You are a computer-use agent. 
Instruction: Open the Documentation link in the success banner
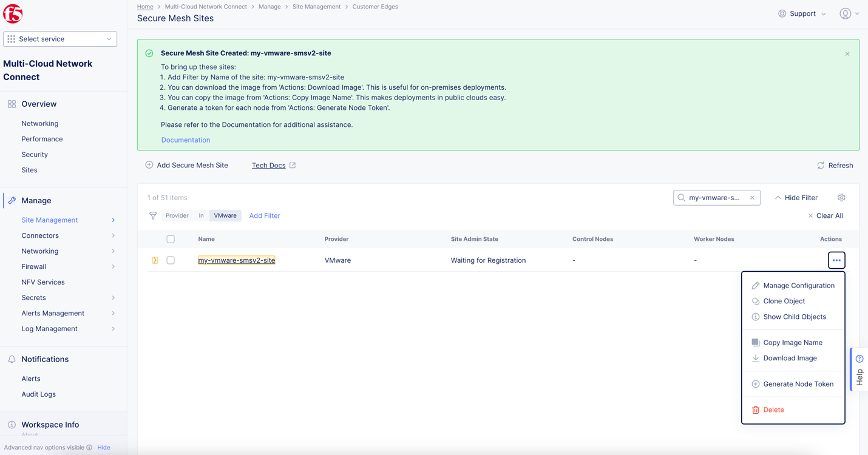185,140
